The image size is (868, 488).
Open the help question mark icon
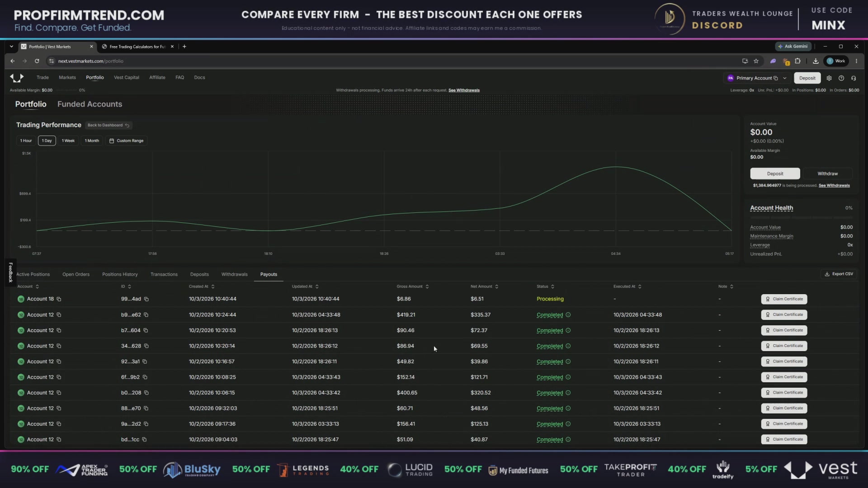click(841, 78)
